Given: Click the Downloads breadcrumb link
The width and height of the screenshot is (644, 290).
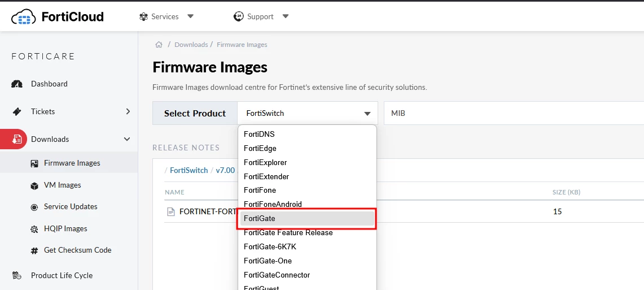Looking at the screenshot, I should [191, 45].
